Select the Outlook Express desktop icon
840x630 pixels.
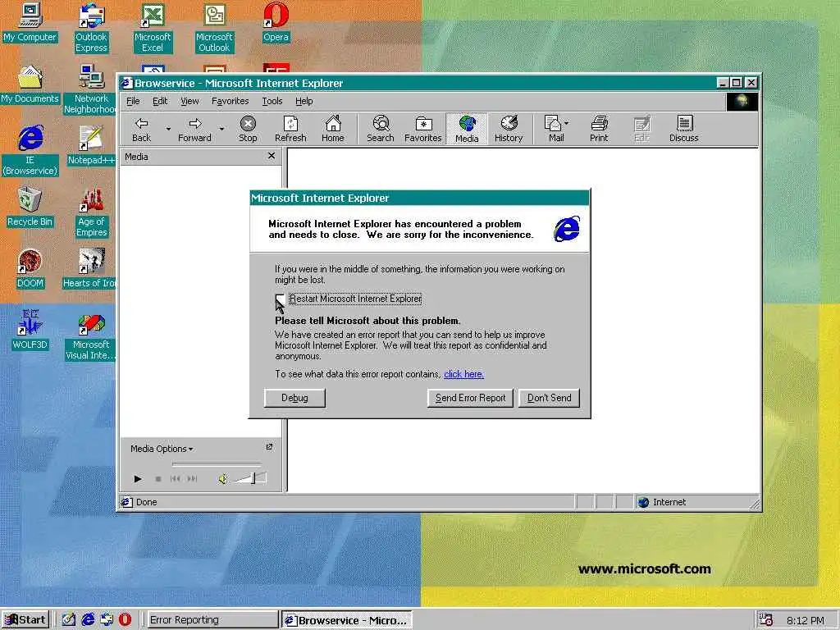[x=91, y=28]
